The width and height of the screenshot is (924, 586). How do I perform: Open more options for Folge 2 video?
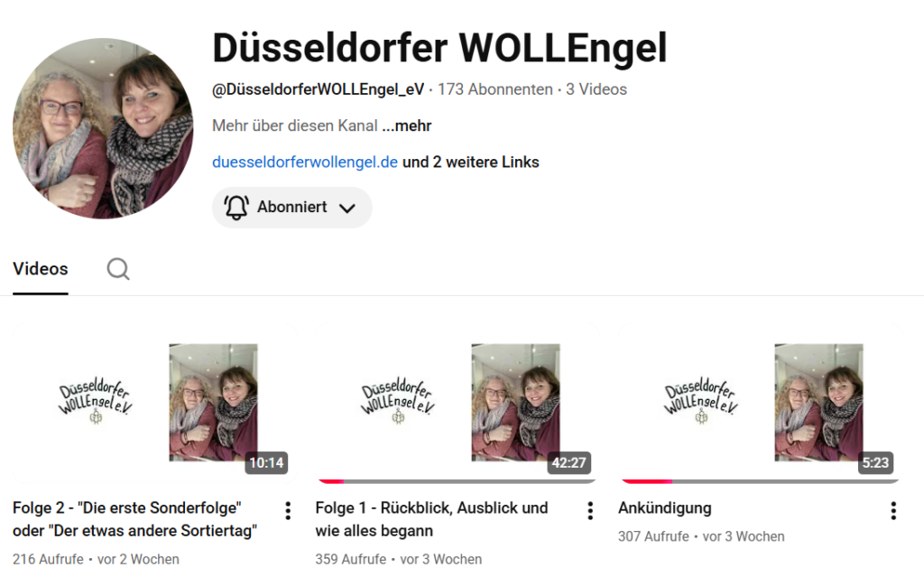(288, 510)
